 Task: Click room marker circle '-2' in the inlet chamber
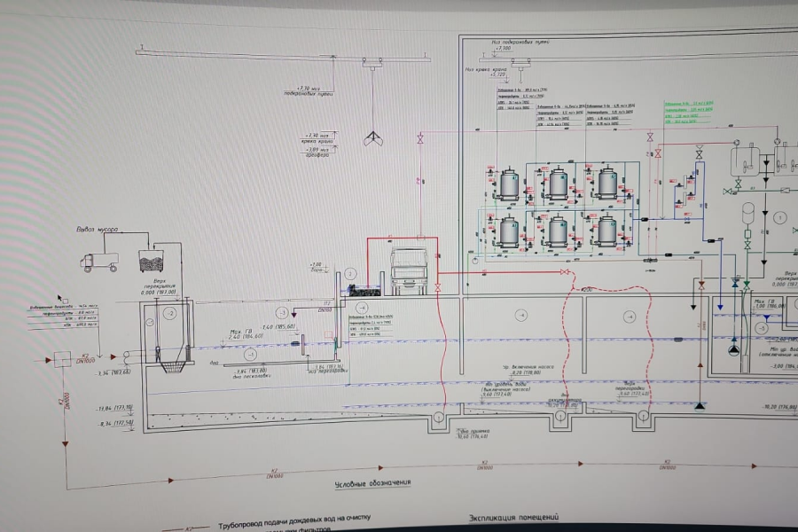[x=170, y=314]
